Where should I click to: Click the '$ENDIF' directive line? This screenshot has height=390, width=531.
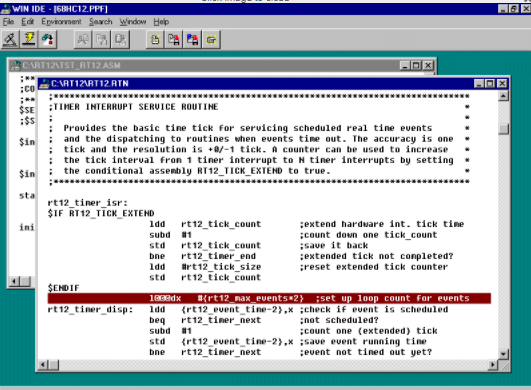click(63, 288)
